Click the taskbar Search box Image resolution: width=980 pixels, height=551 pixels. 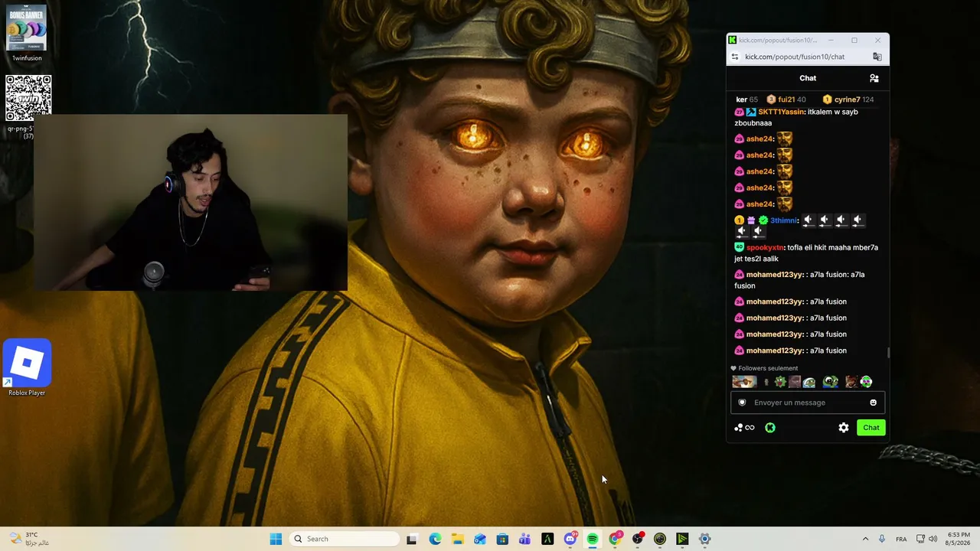tap(345, 539)
